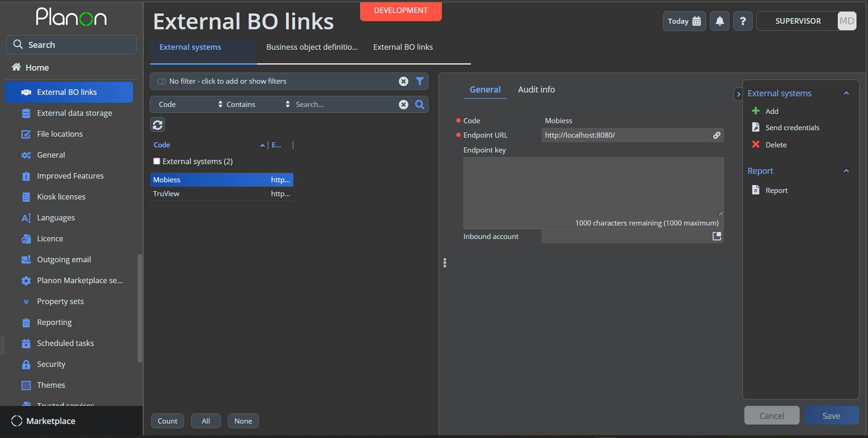Open the Audit info tab

tap(537, 90)
